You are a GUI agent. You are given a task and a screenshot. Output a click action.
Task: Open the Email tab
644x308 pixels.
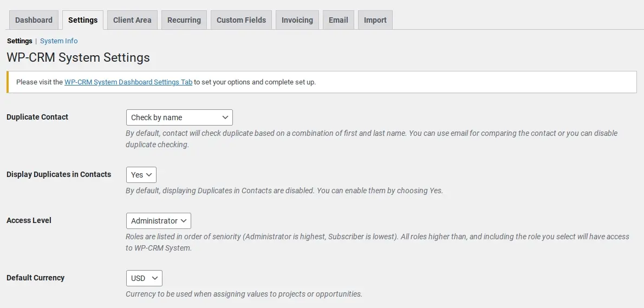(x=339, y=20)
